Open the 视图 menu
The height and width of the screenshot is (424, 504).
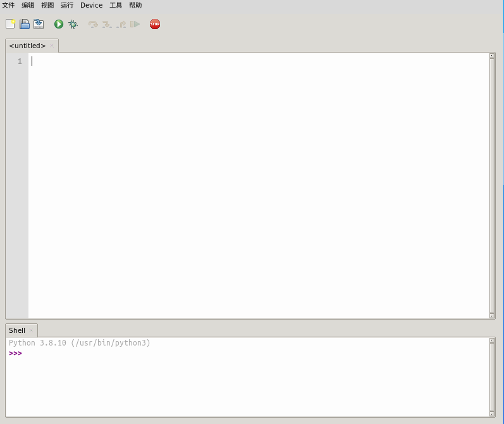click(x=47, y=5)
